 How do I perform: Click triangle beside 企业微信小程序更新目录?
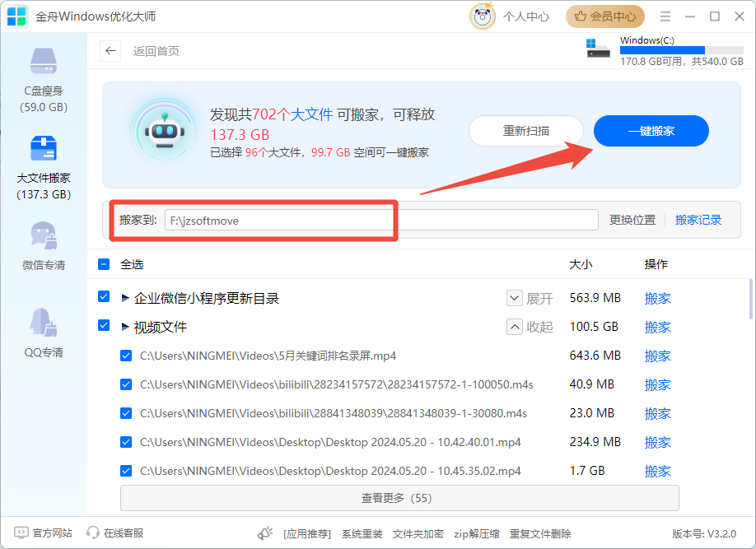click(125, 298)
